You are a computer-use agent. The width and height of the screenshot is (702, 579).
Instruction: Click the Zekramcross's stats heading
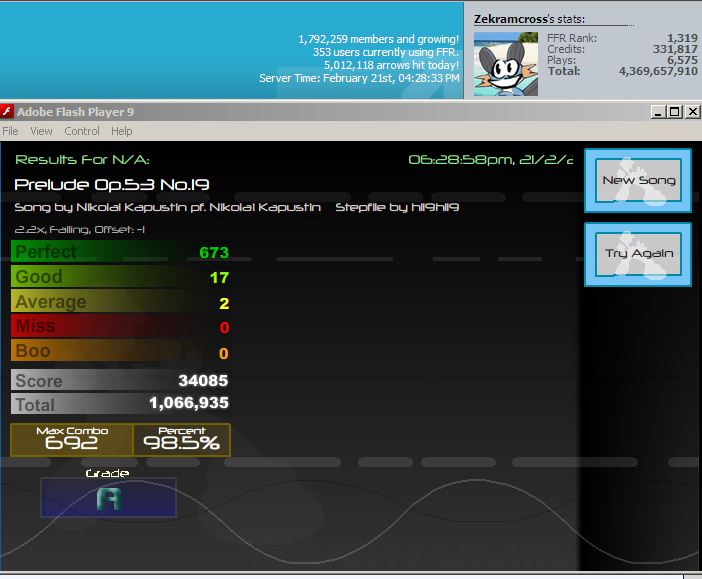point(530,19)
